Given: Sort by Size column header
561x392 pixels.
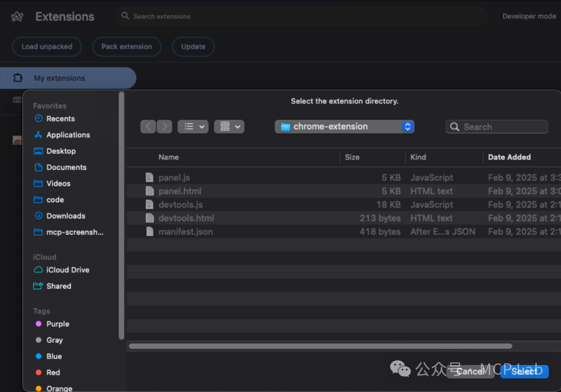Looking at the screenshot, I should 352,157.
